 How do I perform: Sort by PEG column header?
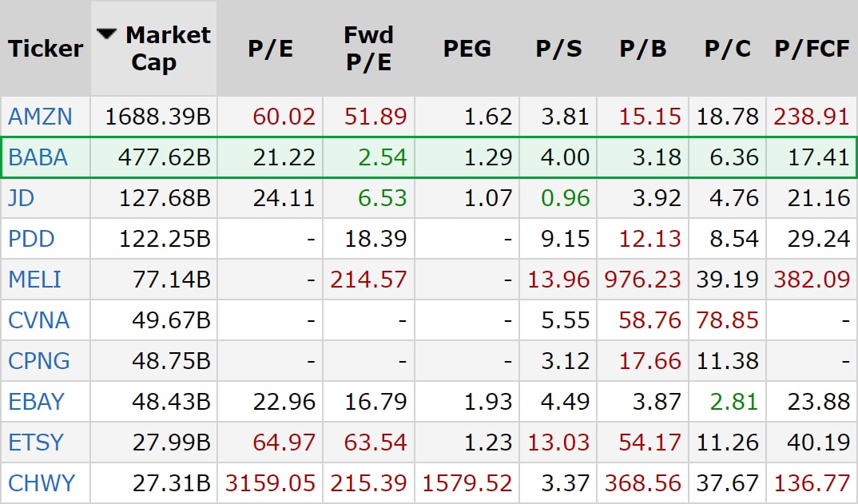tap(467, 48)
